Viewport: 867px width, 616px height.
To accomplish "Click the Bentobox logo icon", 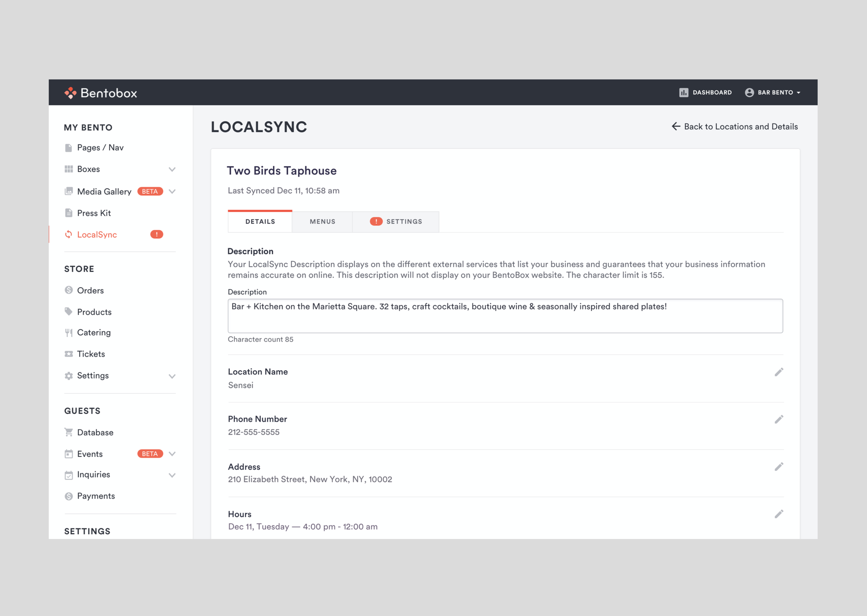I will pos(70,93).
